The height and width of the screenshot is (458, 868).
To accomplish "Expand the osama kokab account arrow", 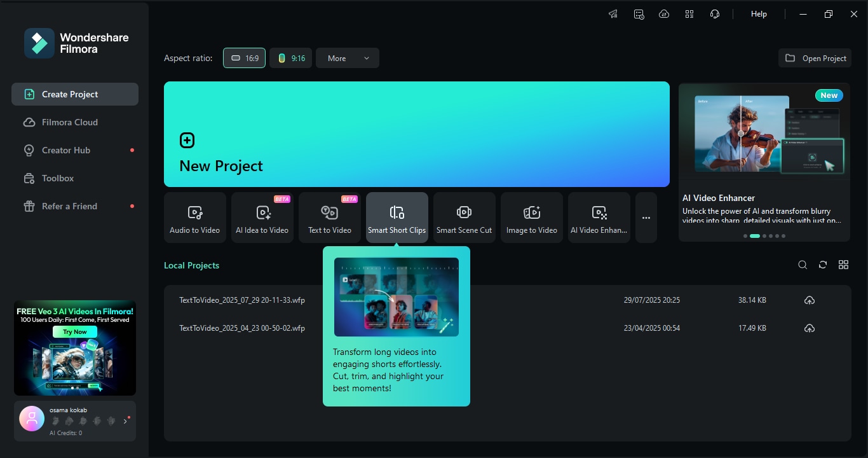I will [125, 421].
